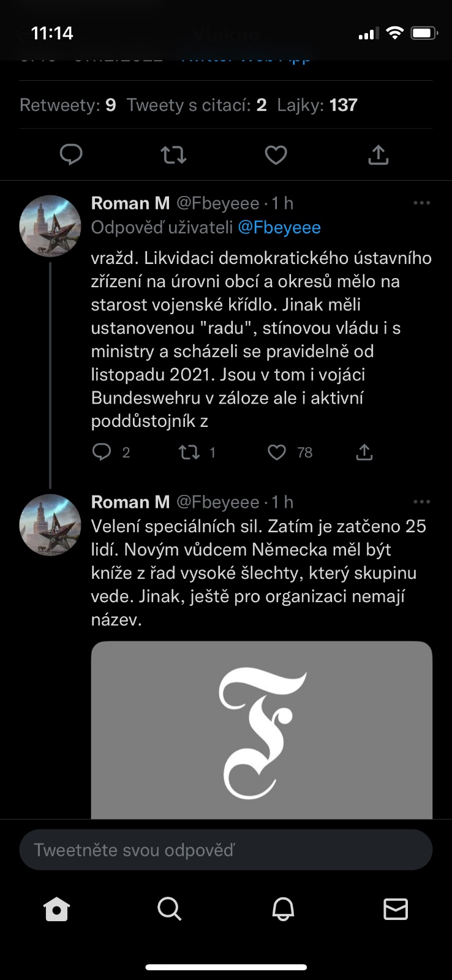Image resolution: width=452 pixels, height=980 pixels.
Task: View the Lajky: 137 list
Action: pyautogui.click(x=317, y=105)
